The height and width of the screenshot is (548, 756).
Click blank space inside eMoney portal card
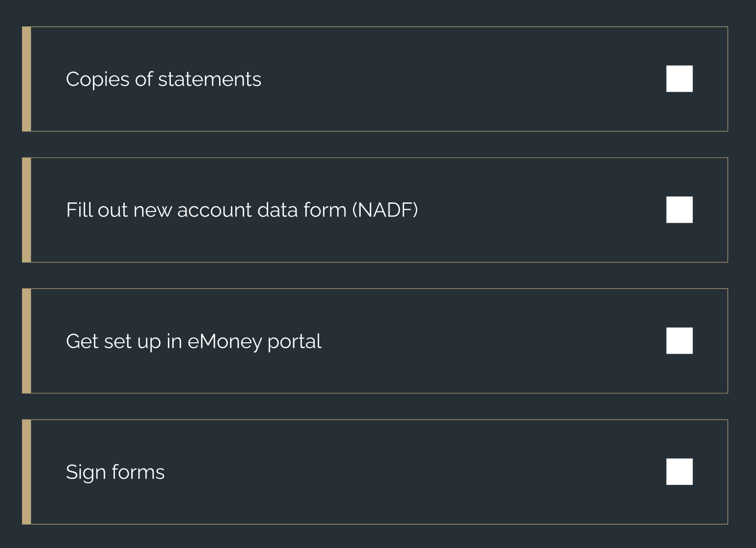tap(489, 341)
